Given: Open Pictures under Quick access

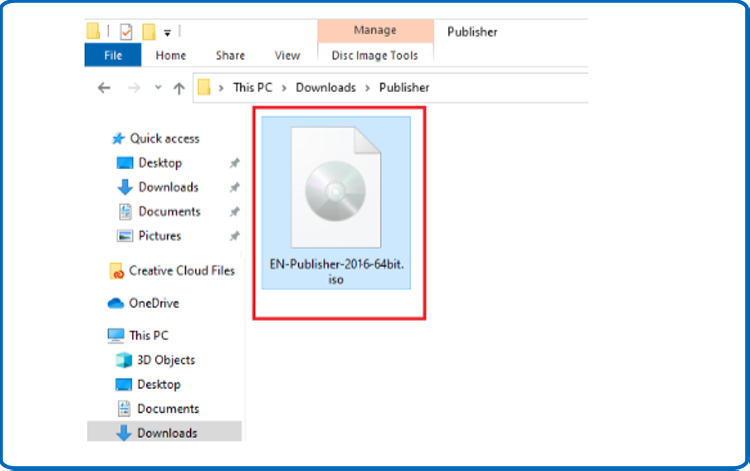Looking at the screenshot, I should coord(160,236).
